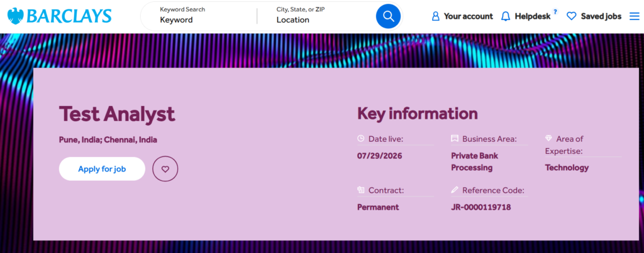Save this job with the heart button

pos(165,169)
